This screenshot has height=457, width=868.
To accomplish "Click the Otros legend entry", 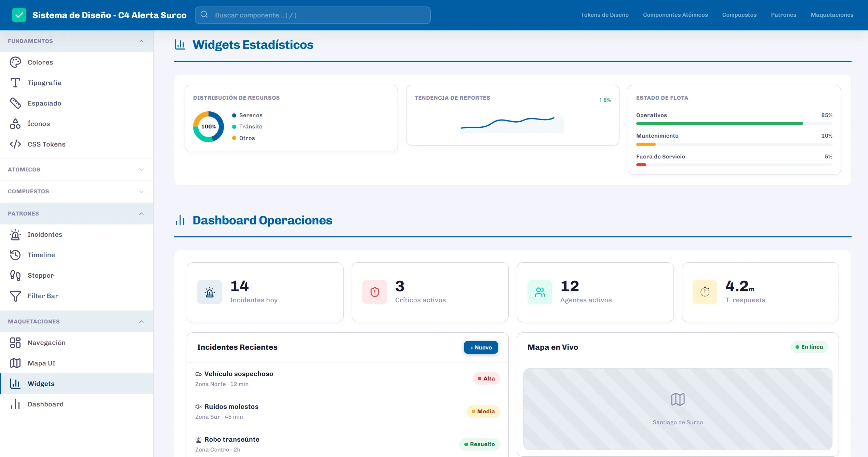I will (243, 138).
